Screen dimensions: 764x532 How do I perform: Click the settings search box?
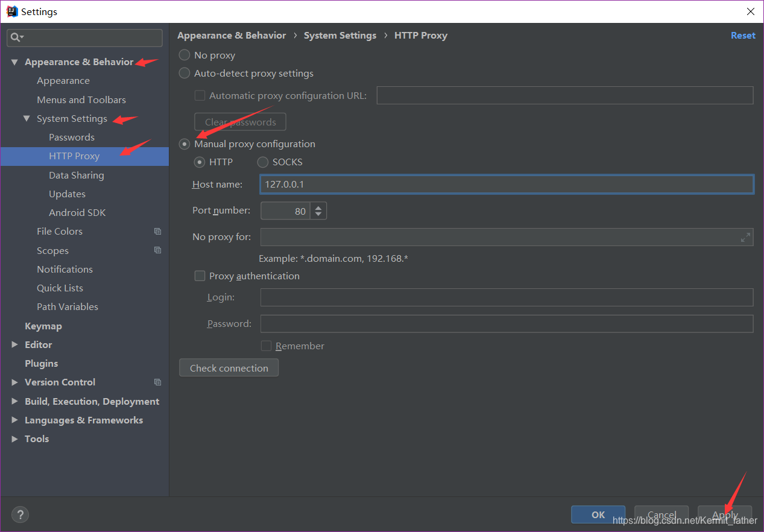[84, 37]
